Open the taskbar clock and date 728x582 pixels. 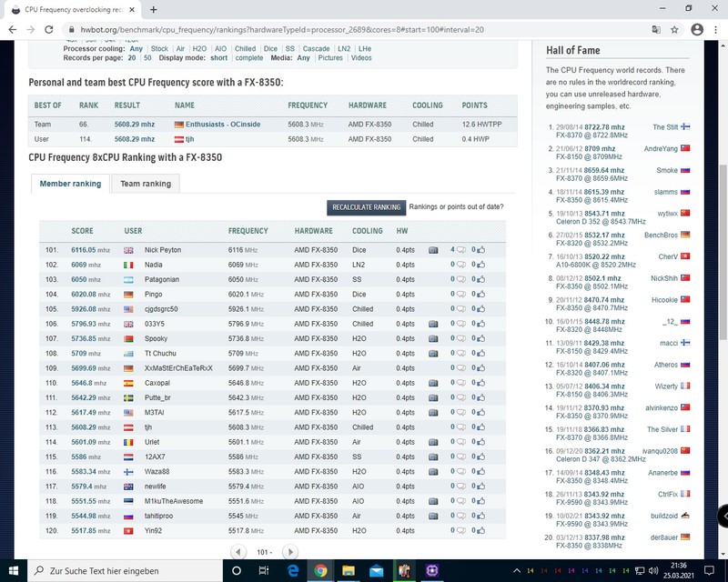679,570
